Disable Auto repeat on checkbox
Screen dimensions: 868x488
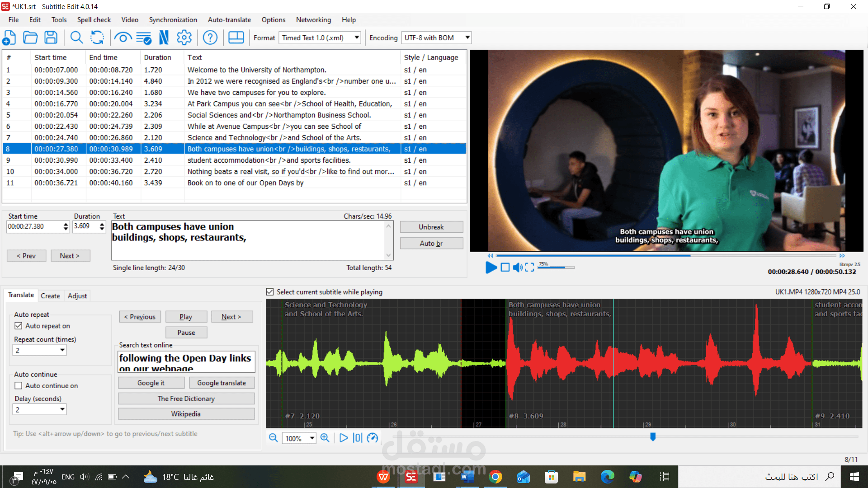tap(19, 326)
